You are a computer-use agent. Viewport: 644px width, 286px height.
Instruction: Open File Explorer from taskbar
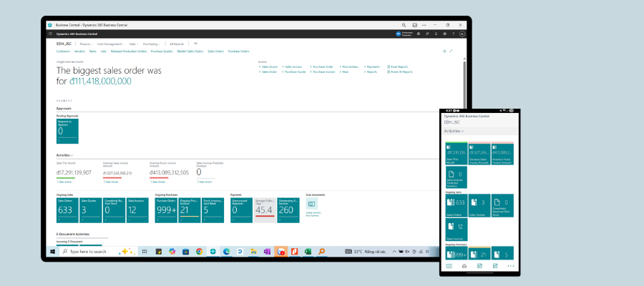point(253,252)
